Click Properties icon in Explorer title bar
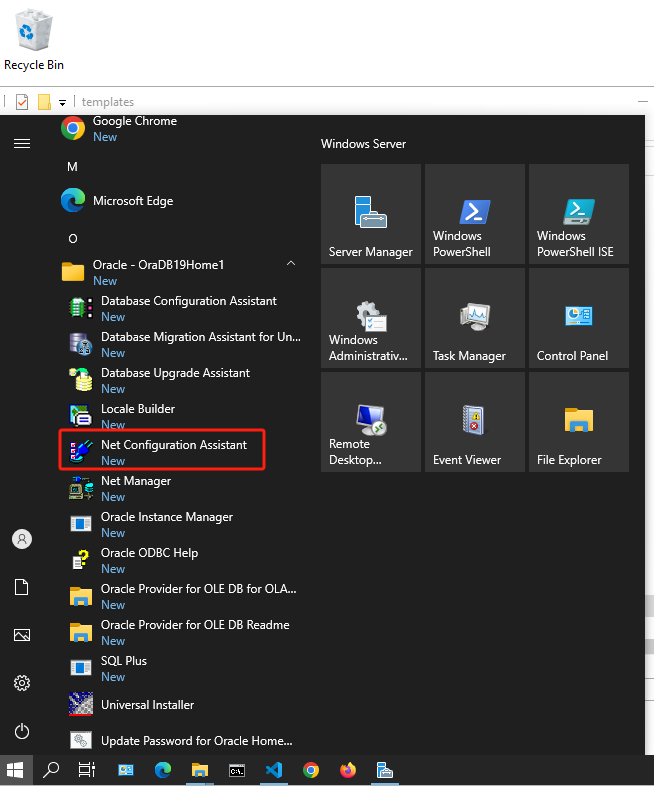This screenshot has height=786, width=654. (22, 102)
